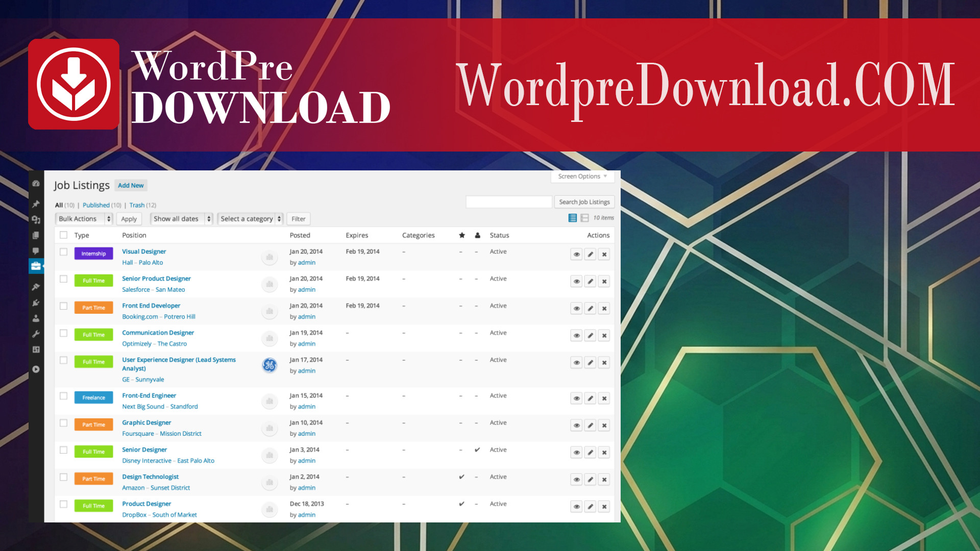Viewport: 980px width, 551px height.
Task: Open the Select a category dropdown
Action: 250,218
